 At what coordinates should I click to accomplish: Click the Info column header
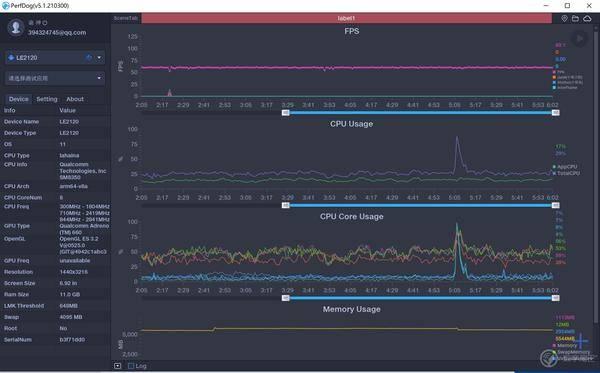point(10,110)
